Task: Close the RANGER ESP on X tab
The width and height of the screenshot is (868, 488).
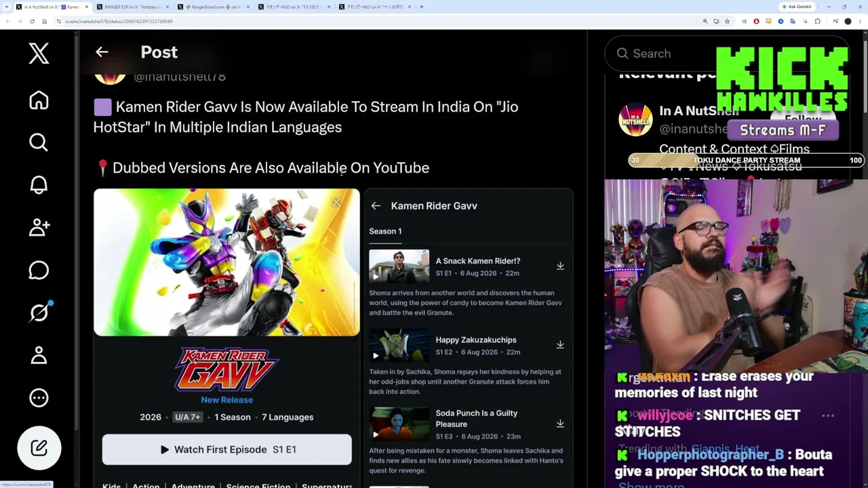Action: click(x=167, y=7)
